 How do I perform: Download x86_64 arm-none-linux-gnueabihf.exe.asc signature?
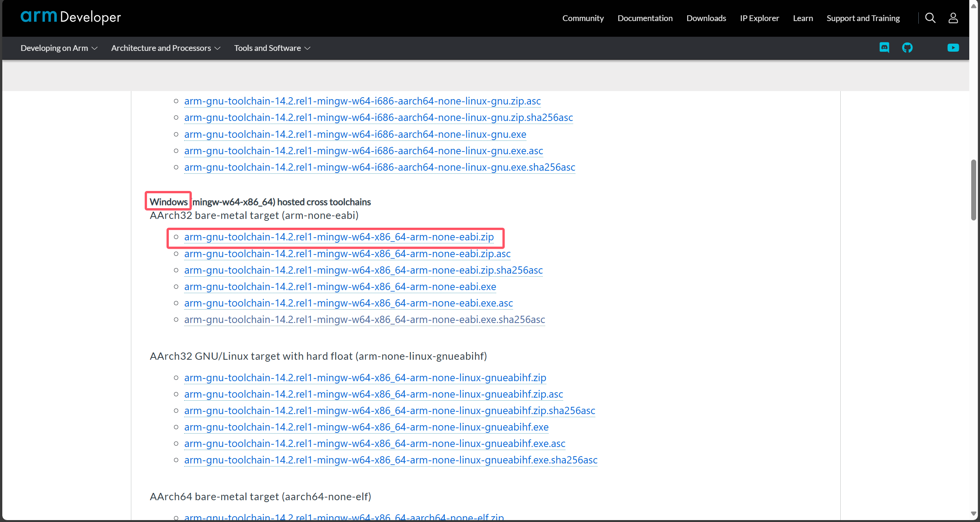pyautogui.click(x=375, y=444)
